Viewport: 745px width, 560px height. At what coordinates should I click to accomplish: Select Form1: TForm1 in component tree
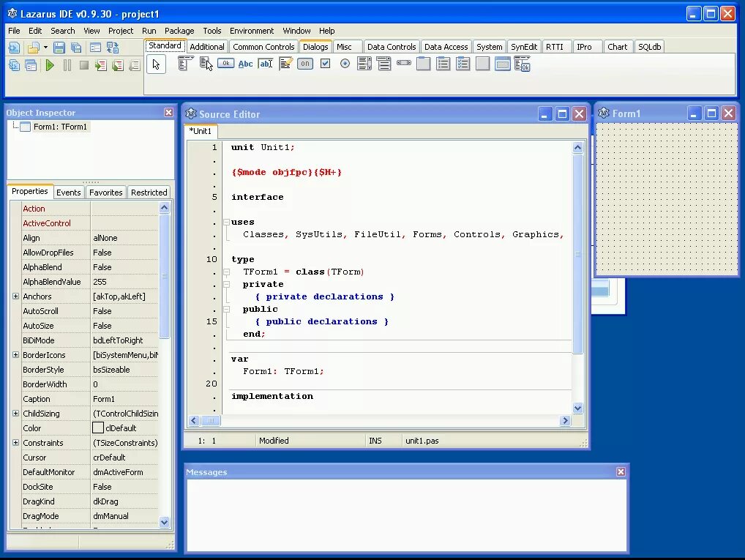pyautogui.click(x=60, y=127)
